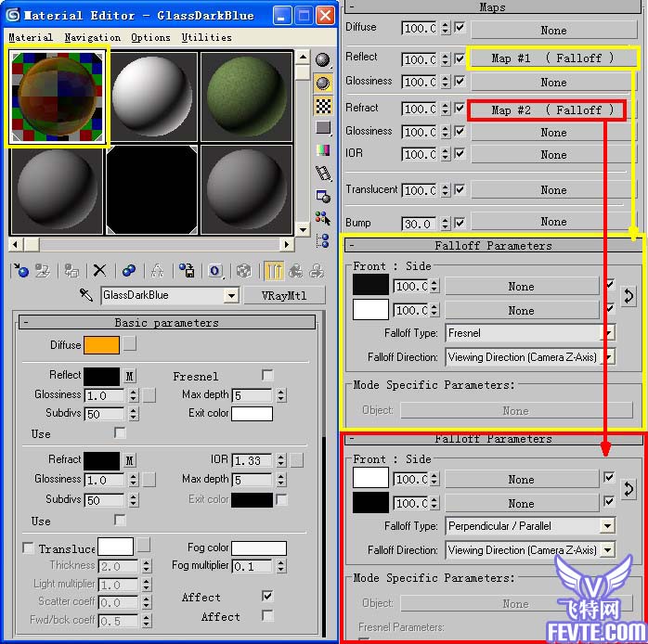Click Go to Parent icon
648x644 pixels.
tap(296, 271)
